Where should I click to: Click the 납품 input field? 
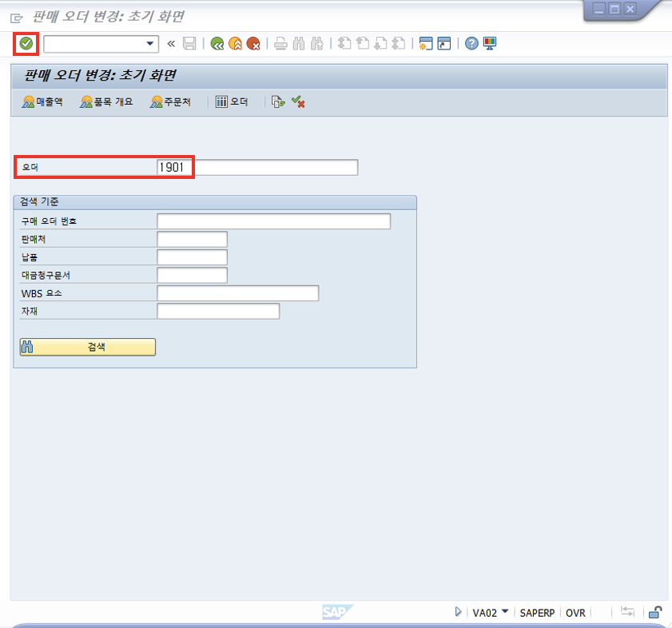tap(192, 257)
